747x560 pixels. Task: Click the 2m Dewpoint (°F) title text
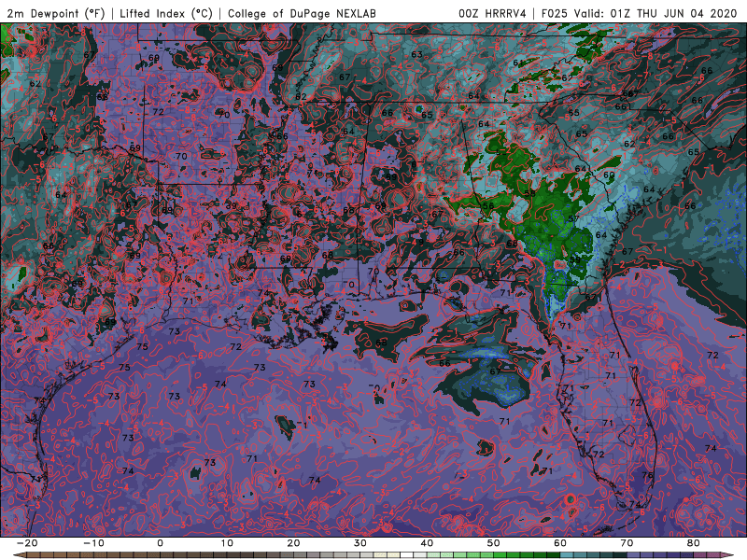[x=56, y=13]
